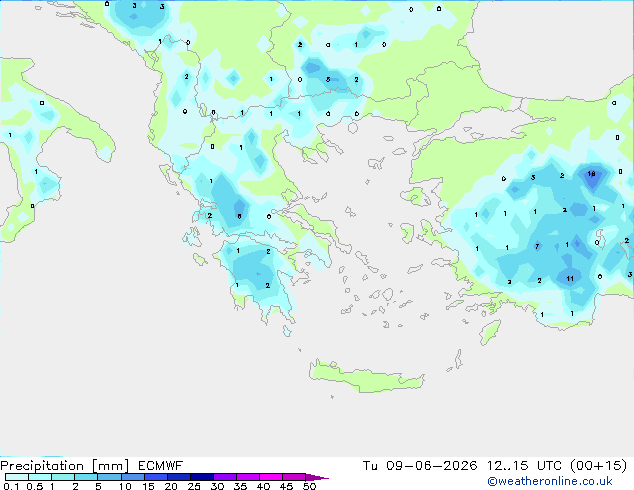
Task: Select the 10–15 mm legend color swatch
Action: 132,477
